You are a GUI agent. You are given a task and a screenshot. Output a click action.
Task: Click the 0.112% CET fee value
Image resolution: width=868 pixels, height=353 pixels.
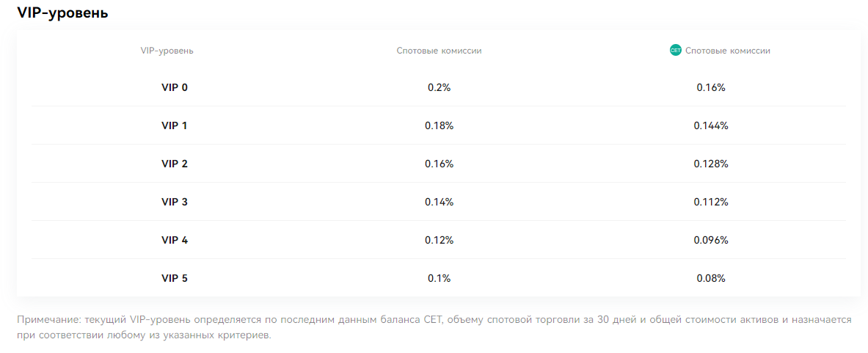[x=711, y=202]
